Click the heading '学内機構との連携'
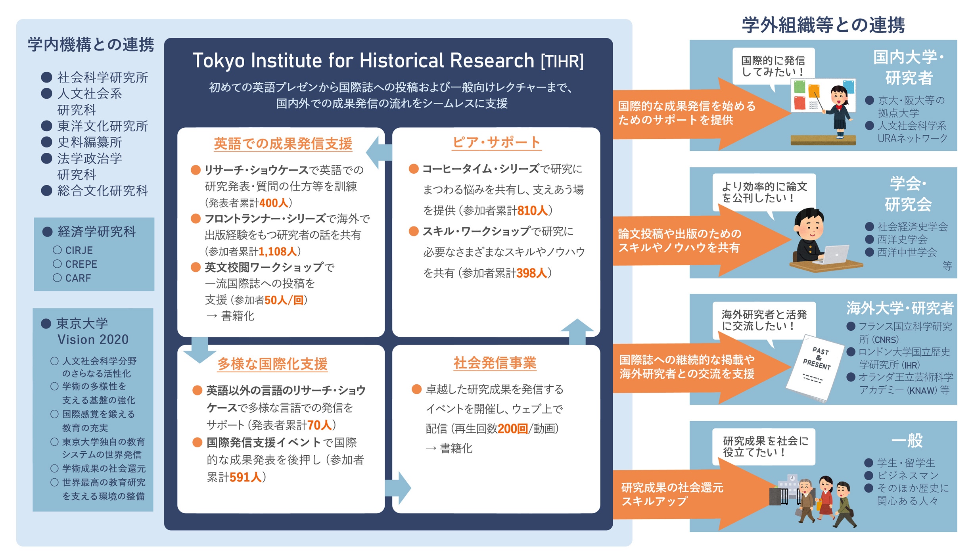Screen dimensions: 974x560 coord(91,44)
